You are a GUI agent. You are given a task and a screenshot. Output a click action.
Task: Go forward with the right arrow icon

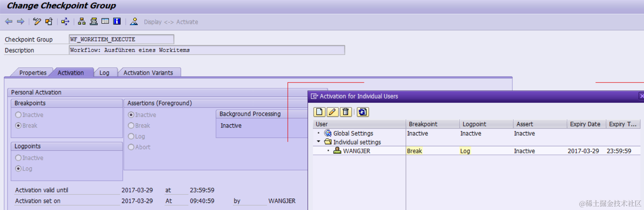coord(21,22)
